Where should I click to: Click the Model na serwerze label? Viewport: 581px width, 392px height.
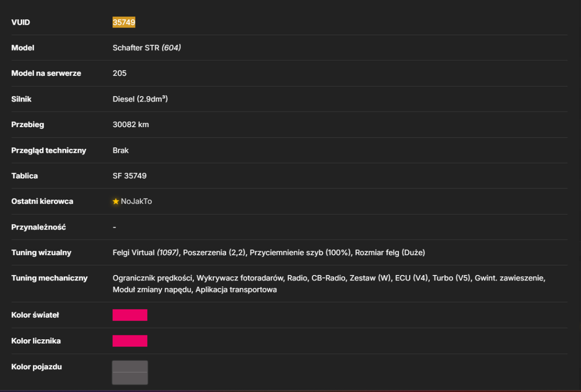click(x=46, y=73)
